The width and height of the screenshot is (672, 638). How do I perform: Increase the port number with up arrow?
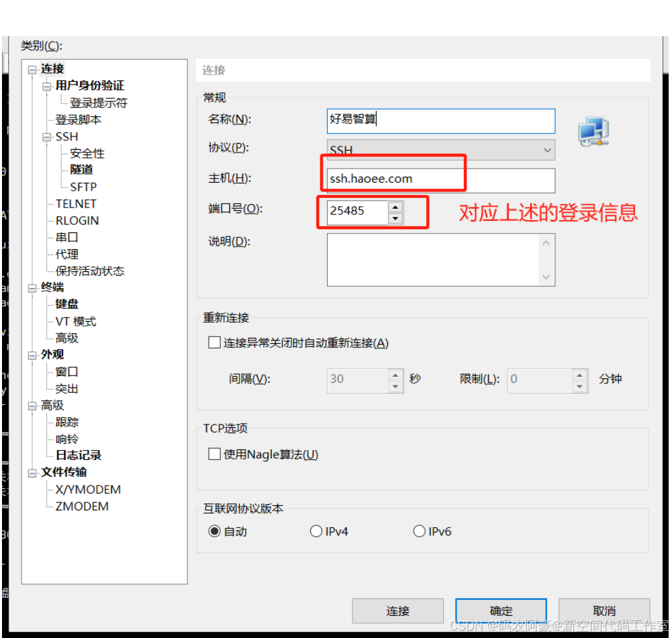tap(395, 207)
